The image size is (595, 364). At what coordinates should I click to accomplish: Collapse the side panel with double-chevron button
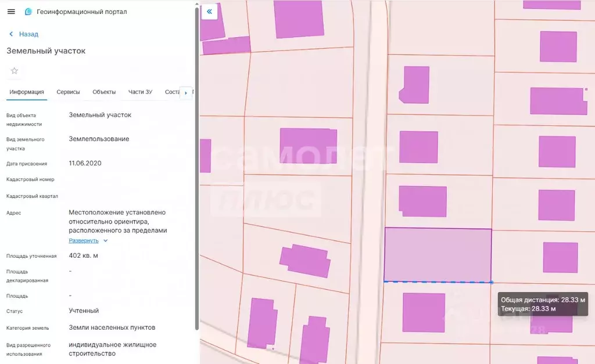[x=209, y=12]
